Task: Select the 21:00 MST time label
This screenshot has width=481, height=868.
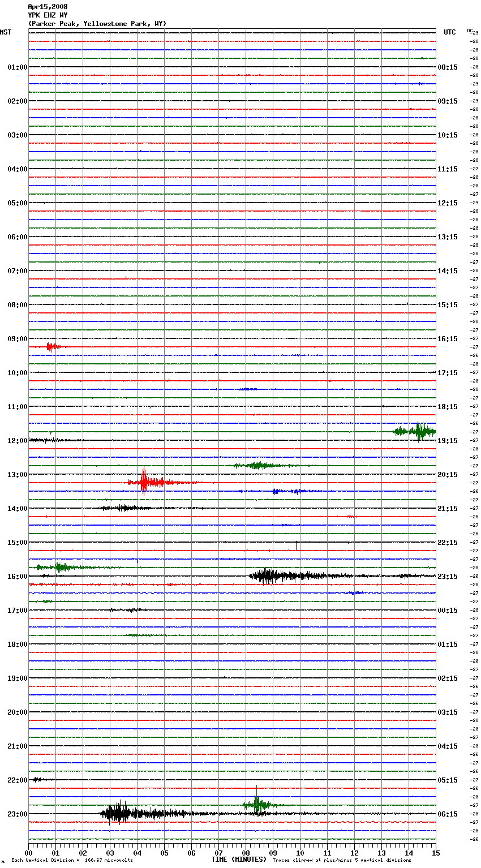Action: click(x=18, y=746)
